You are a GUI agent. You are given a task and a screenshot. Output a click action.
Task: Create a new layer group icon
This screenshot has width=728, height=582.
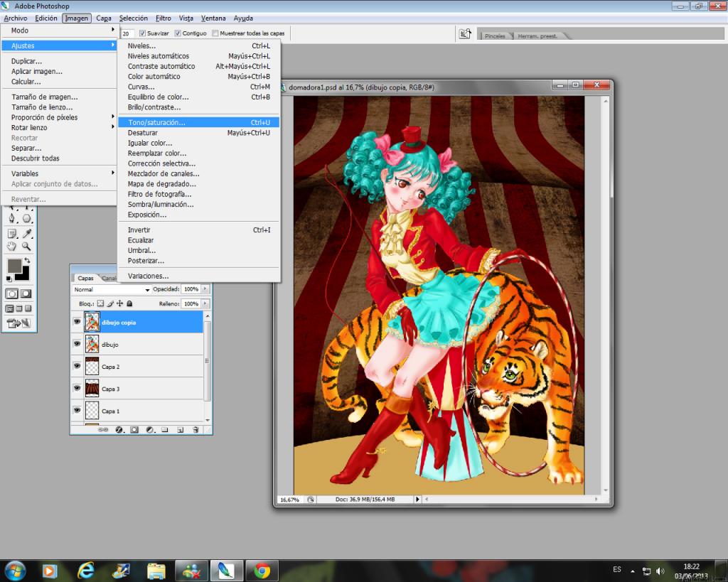[165, 430]
